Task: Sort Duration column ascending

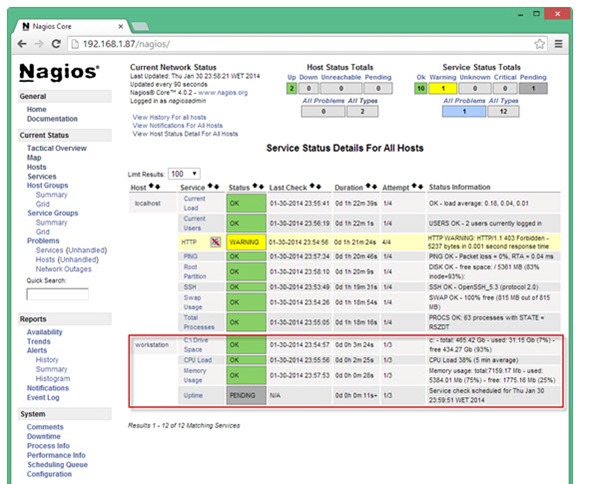Action: [368, 186]
